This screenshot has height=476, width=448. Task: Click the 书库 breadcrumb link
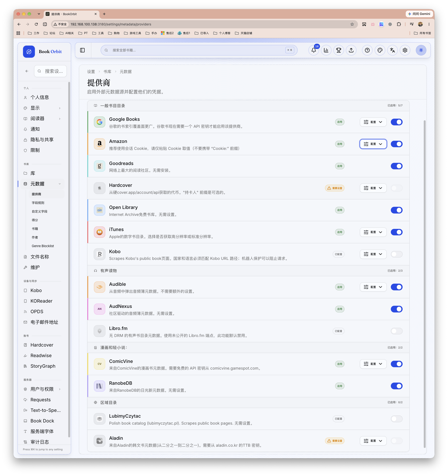[107, 72]
